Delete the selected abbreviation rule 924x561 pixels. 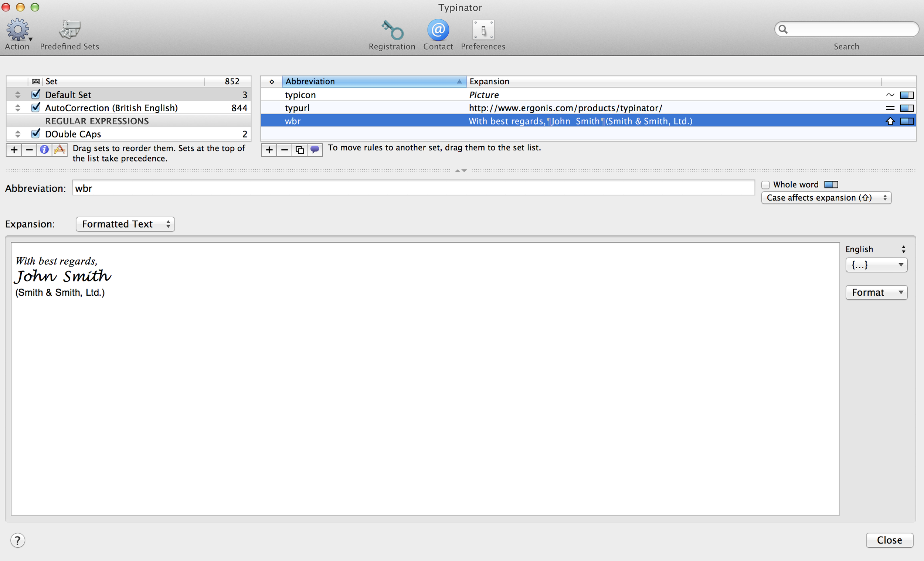[x=284, y=150]
